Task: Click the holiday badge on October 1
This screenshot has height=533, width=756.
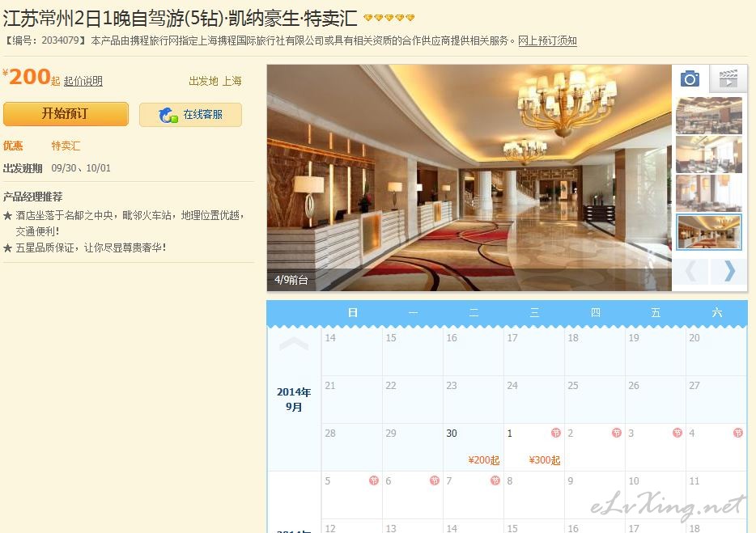Action: point(556,433)
